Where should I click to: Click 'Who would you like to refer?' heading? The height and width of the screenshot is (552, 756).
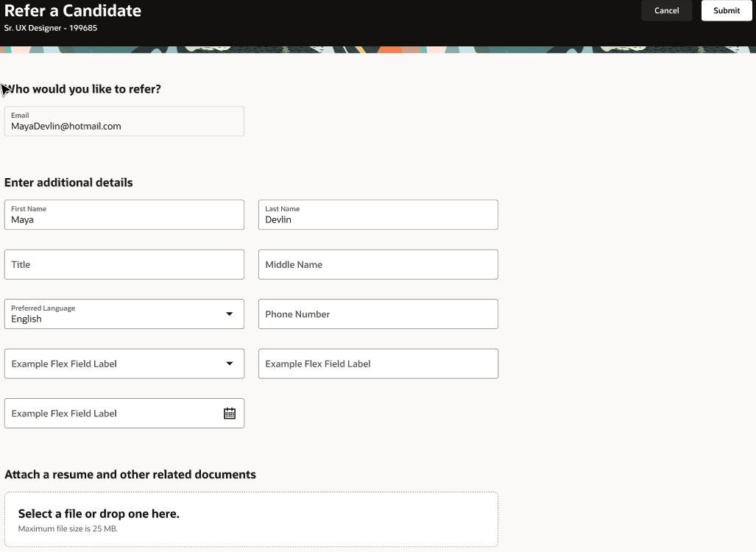click(82, 89)
